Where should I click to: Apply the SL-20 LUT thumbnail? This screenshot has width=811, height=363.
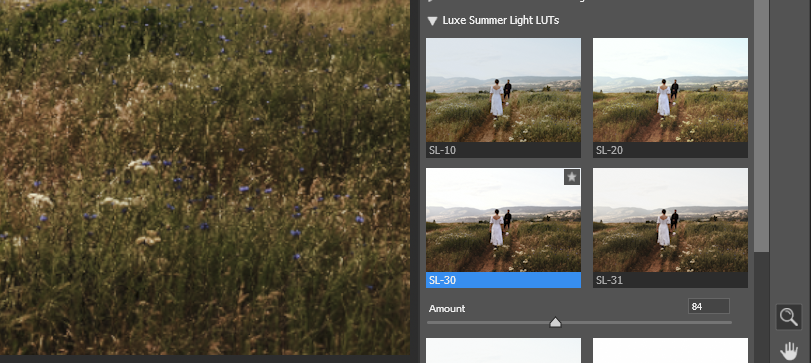(670, 90)
